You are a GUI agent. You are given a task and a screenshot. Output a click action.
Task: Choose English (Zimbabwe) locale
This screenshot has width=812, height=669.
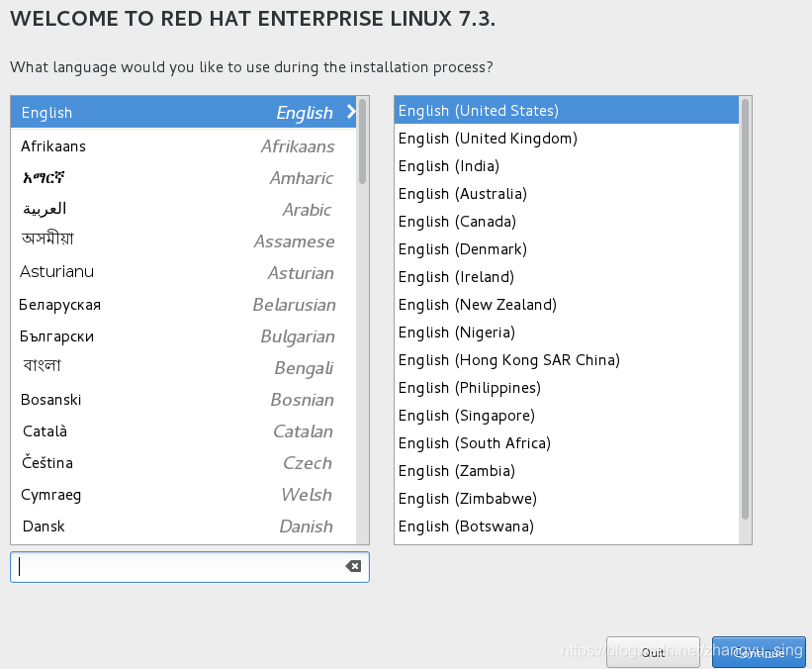tap(567, 499)
